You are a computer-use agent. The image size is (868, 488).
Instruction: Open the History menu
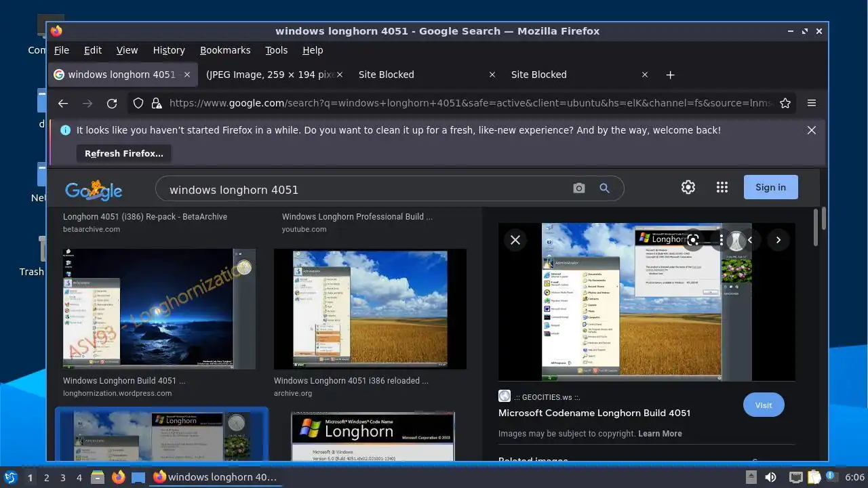(169, 50)
